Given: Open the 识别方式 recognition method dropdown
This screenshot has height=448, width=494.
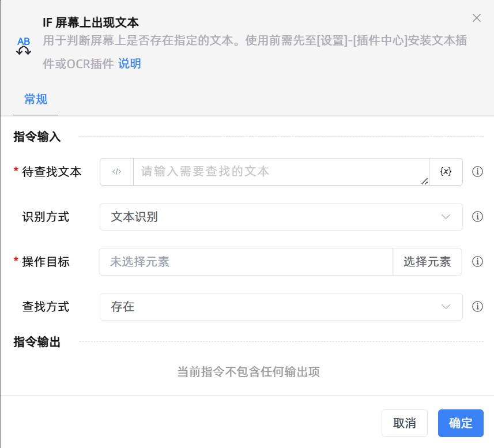Looking at the screenshot, I should (x=281, y=217).
